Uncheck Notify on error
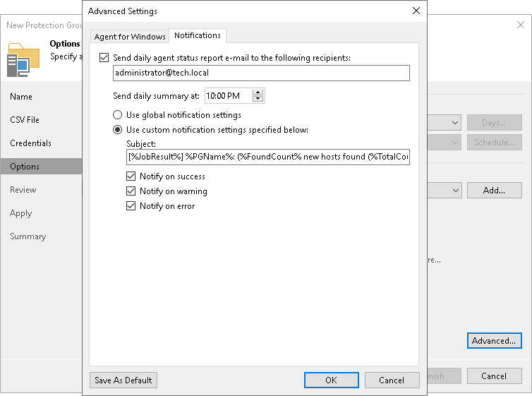Screen dimensions: 532x396 [x=131, y=206]
